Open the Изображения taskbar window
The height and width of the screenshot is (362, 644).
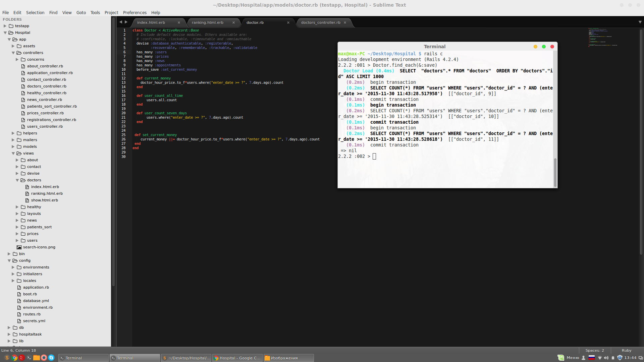pyautogui.click(x=289, y=358)
